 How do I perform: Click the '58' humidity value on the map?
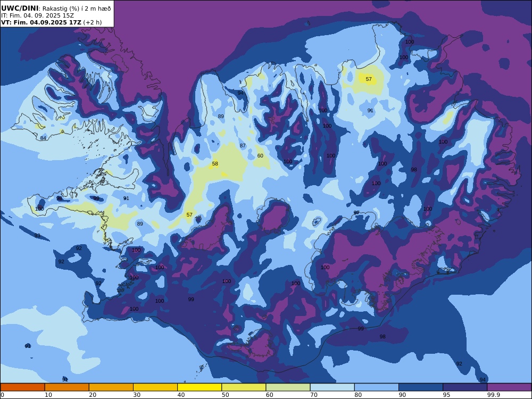coord(215,163)
